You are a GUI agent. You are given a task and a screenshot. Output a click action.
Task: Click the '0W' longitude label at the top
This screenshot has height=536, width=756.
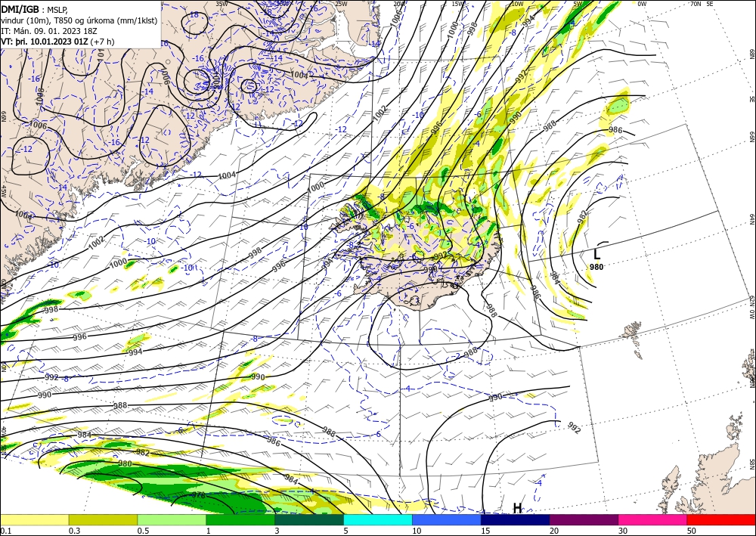[642, 4]
